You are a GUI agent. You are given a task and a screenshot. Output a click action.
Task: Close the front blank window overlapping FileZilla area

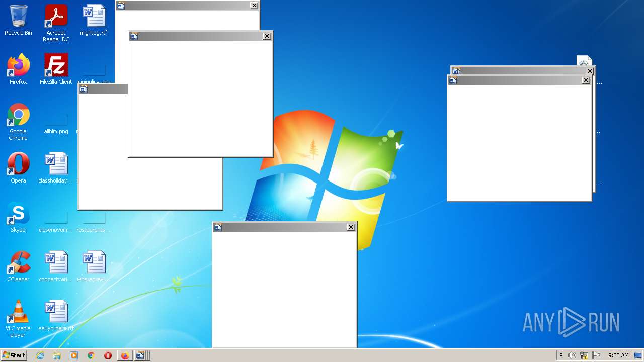[267, 36]
